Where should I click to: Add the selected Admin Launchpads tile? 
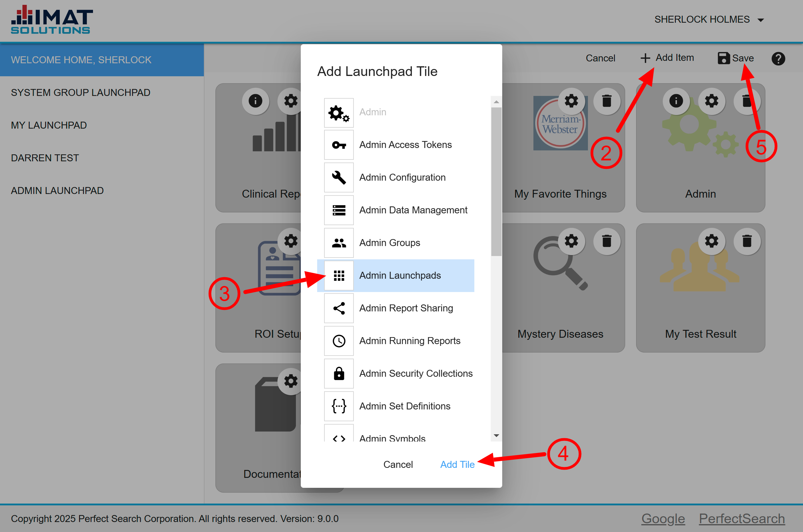pyautogui.click(x=456, y=464)
